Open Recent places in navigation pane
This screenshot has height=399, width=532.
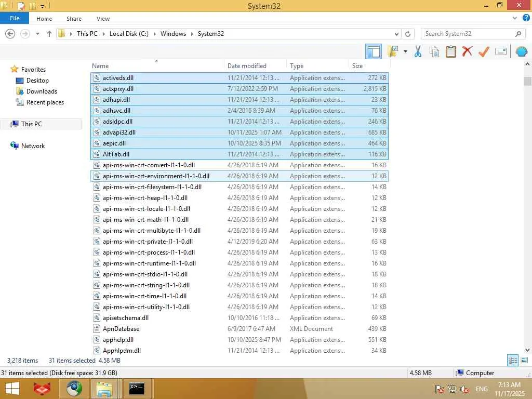45,102
